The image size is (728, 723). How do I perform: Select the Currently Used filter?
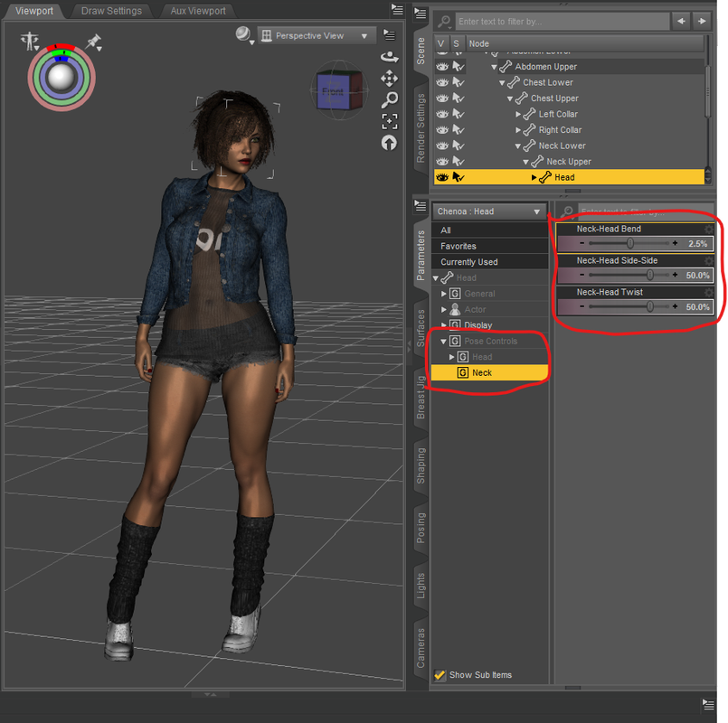490,262
